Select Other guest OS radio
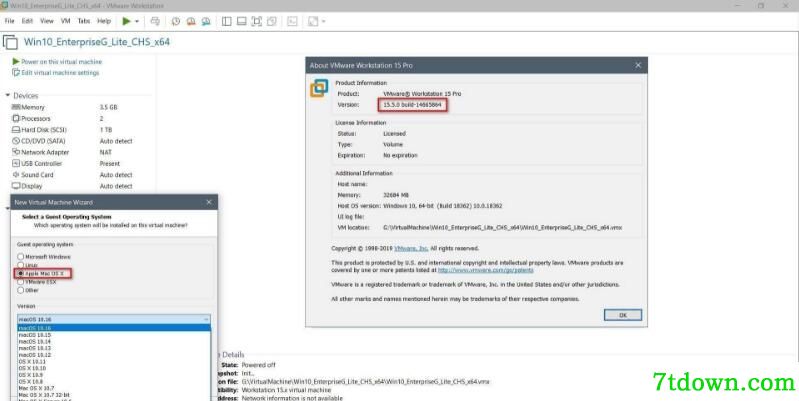This screenshot has height=401, width=799. tap(21, 290)
